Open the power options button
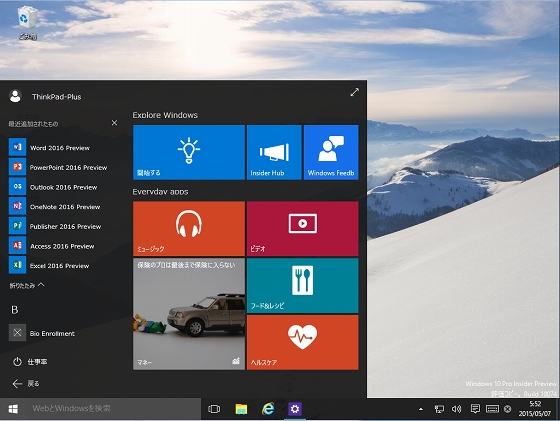Screen dimensions: 560x421 click(30, 362)
